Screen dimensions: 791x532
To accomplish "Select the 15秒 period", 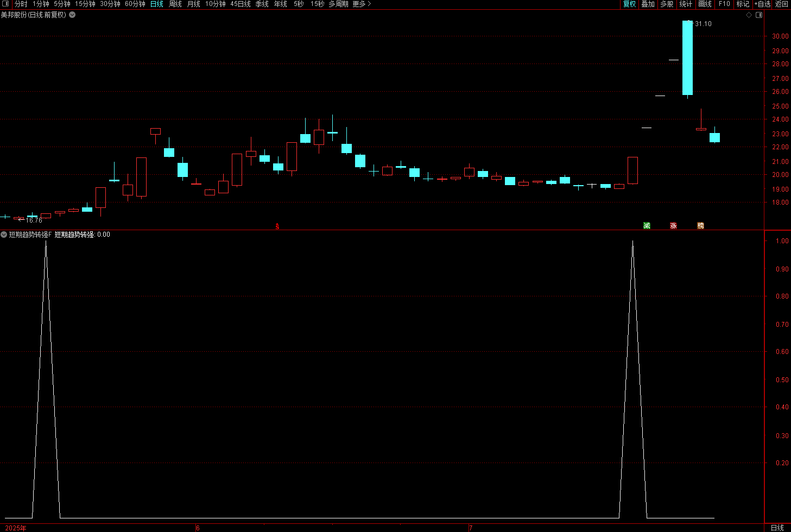I will (318, 4).
